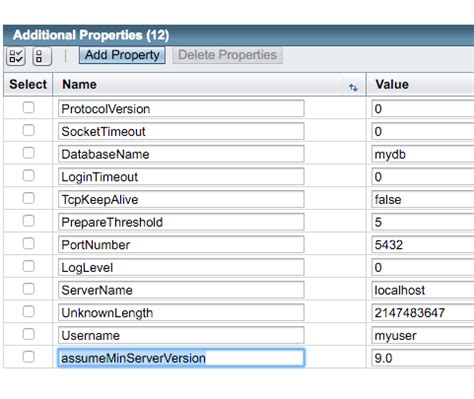This screenshot has height=399, width=474.
Task: Edit the 2147483647 value field
Action: (423, 313)
